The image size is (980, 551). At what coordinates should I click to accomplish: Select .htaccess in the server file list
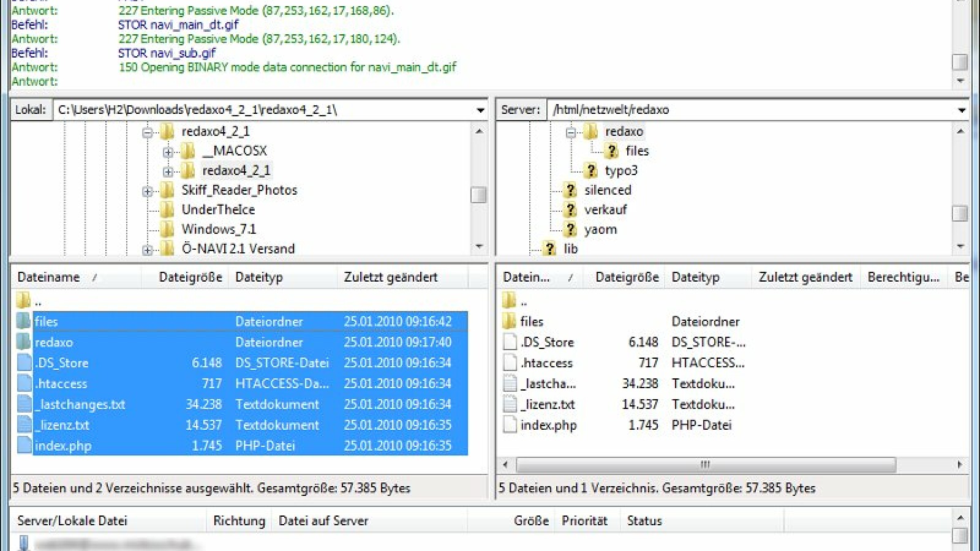547,363
